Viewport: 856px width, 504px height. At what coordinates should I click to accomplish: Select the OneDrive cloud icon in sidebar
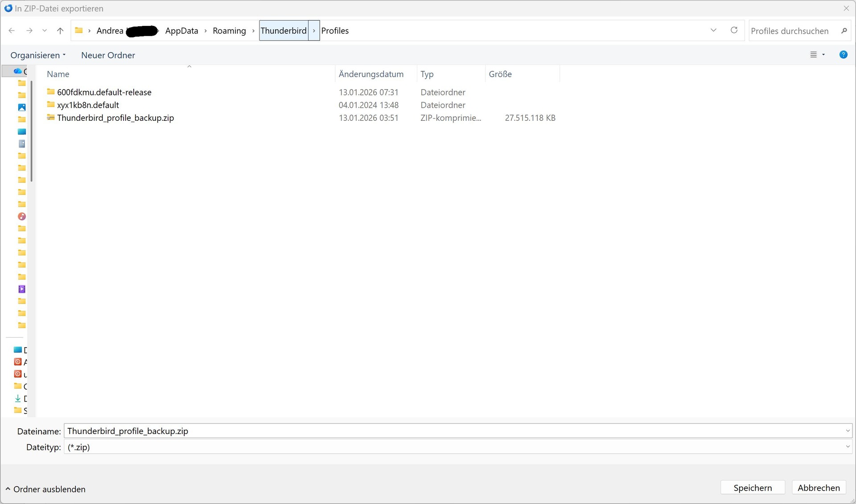click(x=18, y=71)
